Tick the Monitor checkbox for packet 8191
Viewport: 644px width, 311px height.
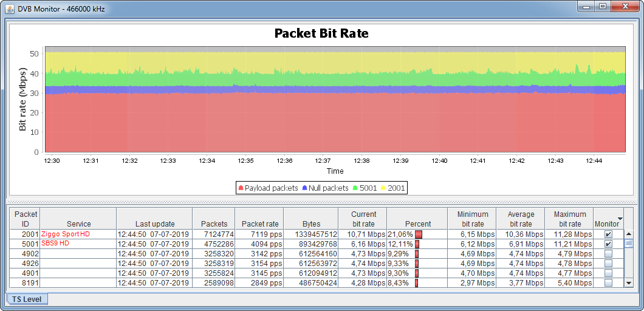(608, 283)
